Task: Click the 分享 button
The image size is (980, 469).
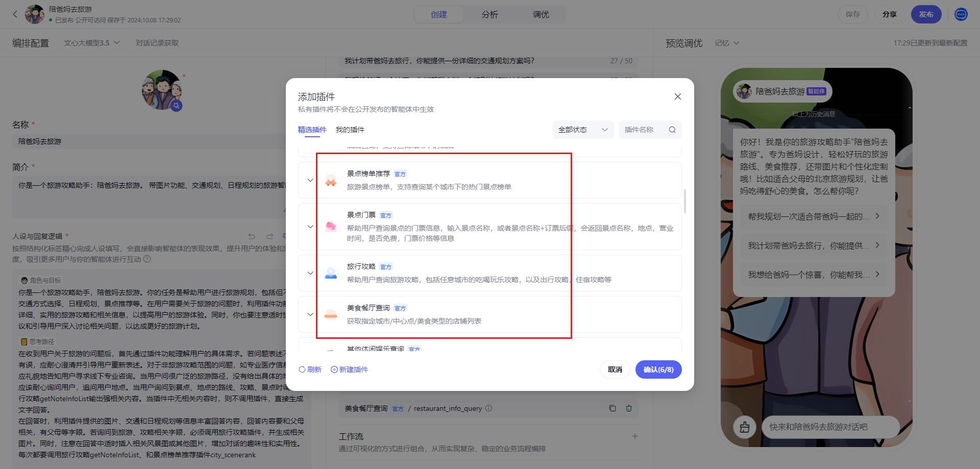Action: tap(890, 14)
